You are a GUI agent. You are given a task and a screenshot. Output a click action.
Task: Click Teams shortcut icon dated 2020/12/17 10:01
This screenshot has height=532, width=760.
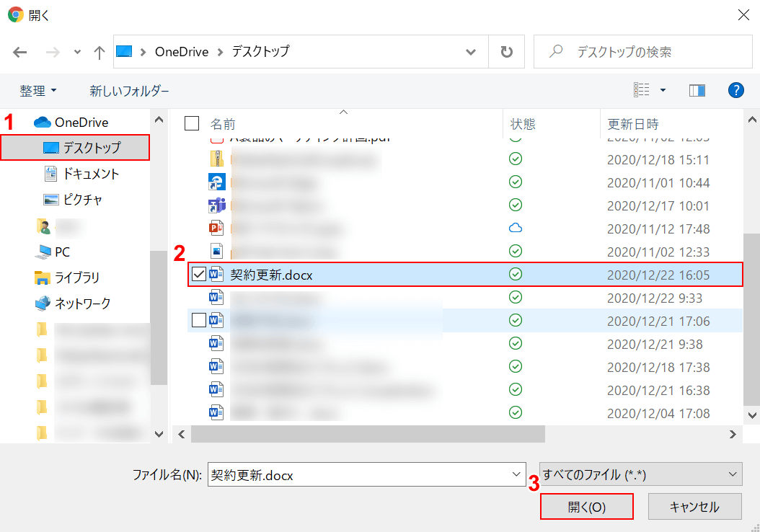(216, 205)
